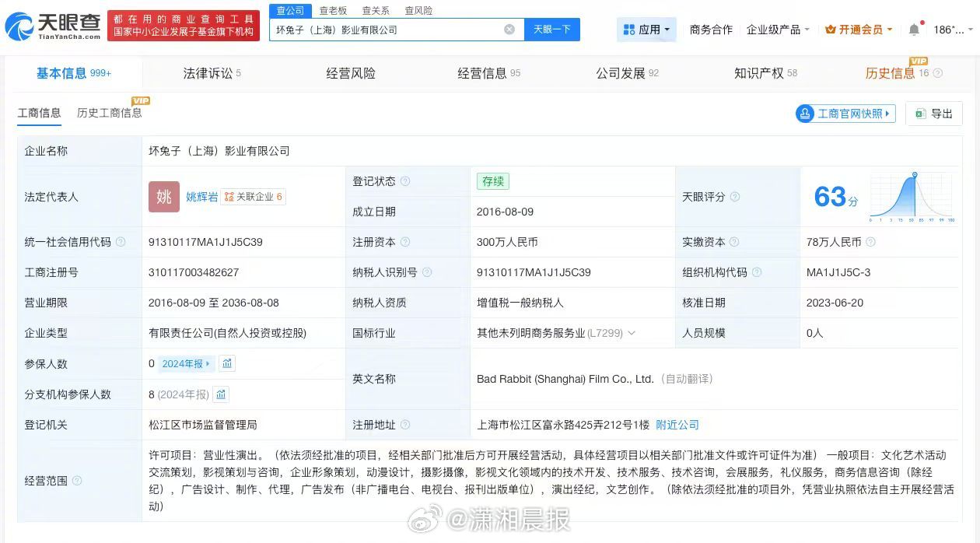The image size is (980, 543).
Task: Click the 300万人民币 registered capital value
Action: pos(507,242)
